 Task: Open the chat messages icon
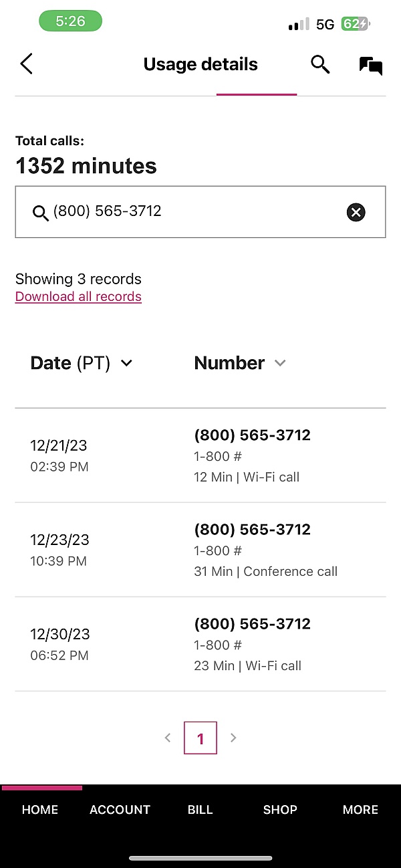click(x=370, y=65)
